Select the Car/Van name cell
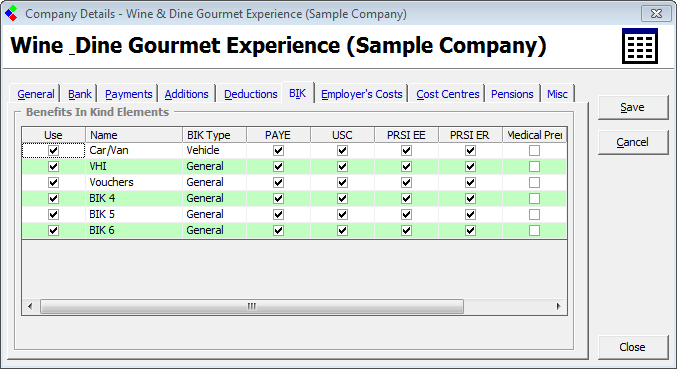This screenshot has width=677, height=369. [x=134, y=151]
